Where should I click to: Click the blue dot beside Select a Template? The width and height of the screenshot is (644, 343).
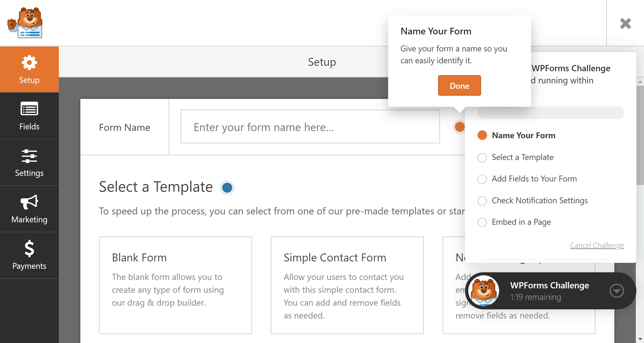tap(227, 188)
